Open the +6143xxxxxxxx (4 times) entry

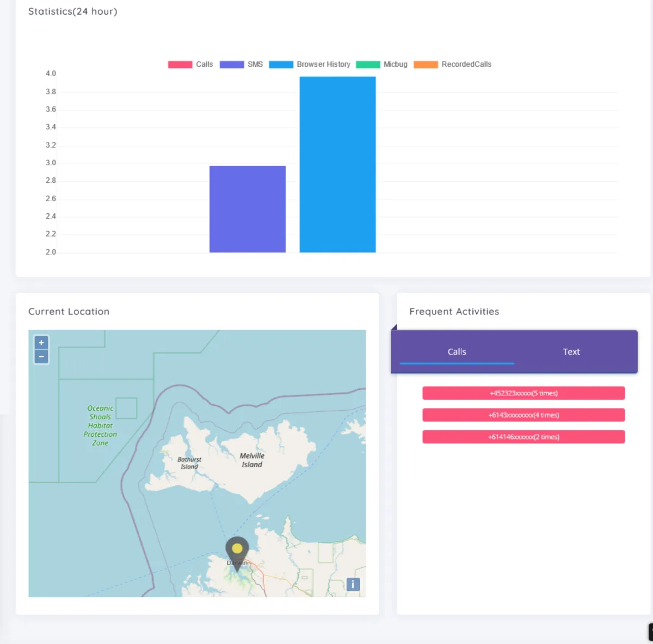[x=523, y=415]
